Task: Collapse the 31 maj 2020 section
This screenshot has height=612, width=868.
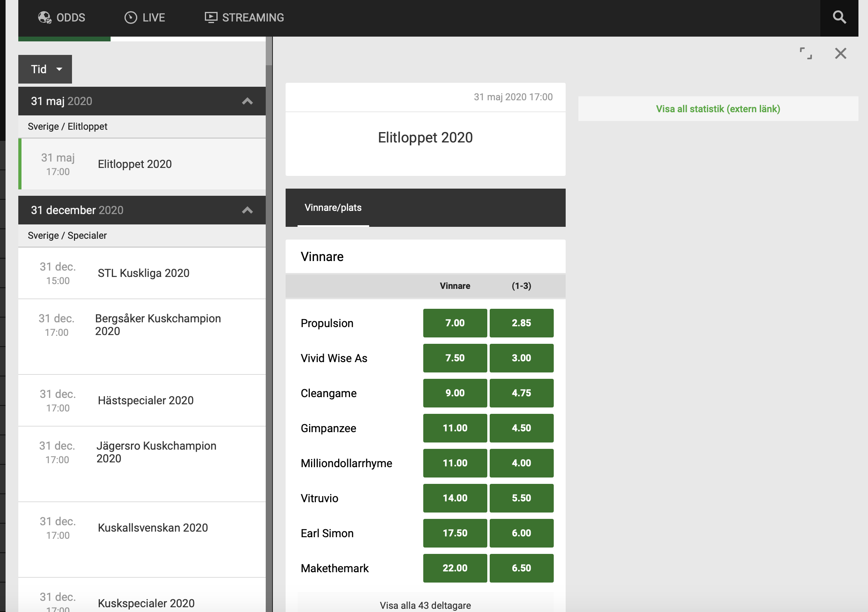Action: click(x=247, y=101)
